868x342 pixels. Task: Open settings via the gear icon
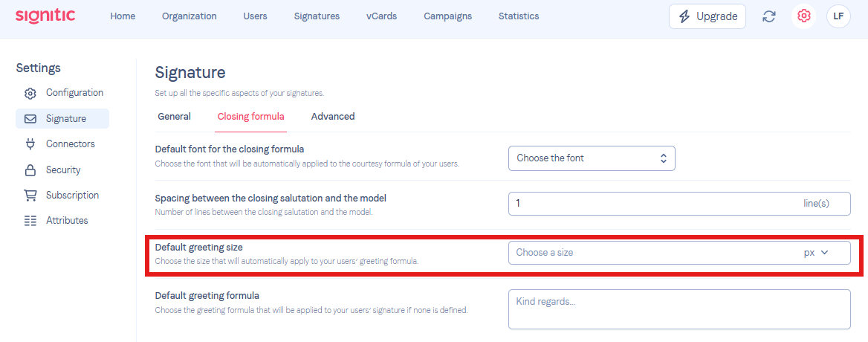pyautogui.click(x=803, y=16)
